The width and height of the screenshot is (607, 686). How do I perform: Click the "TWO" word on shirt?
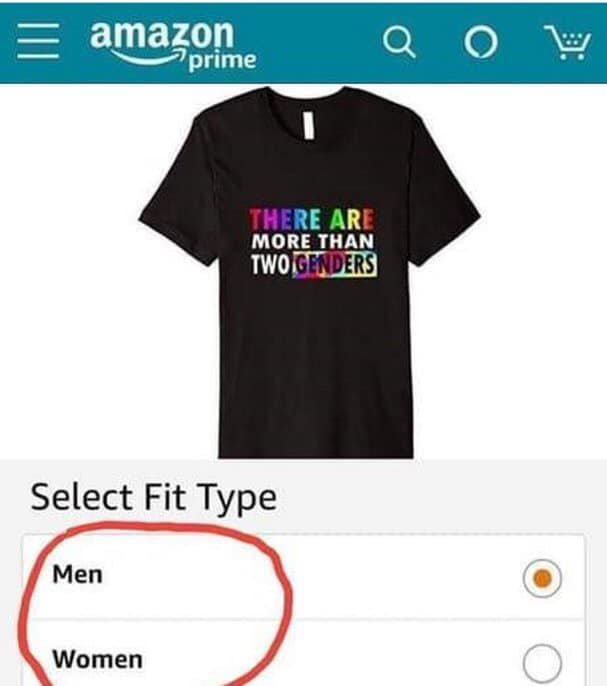pyautogui.click(x=270, y=265)
